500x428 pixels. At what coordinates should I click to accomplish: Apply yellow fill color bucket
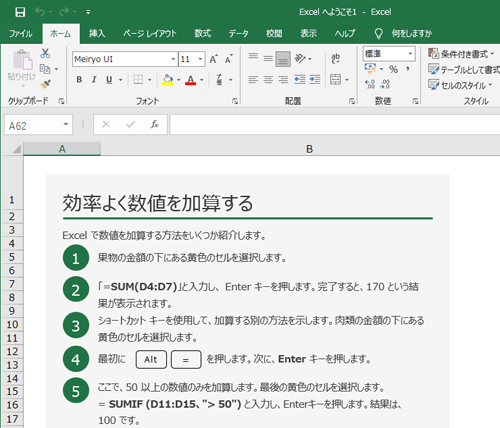[168, 80]
